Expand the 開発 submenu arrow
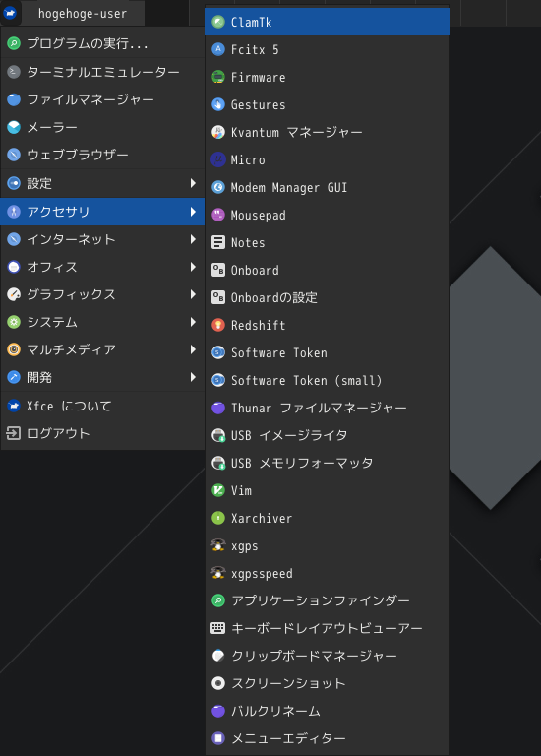This screenshot has width=541, height=756. point(193,377)
